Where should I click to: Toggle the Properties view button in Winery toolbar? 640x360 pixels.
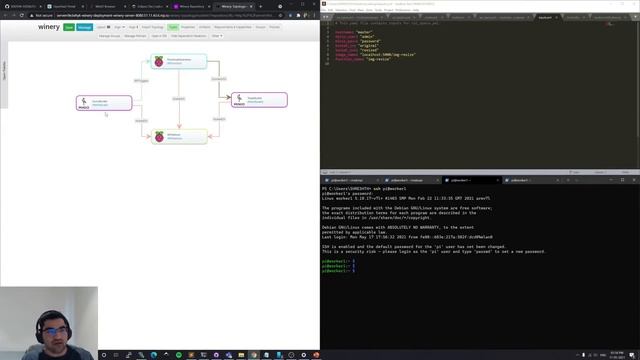(x=188, y=27)
